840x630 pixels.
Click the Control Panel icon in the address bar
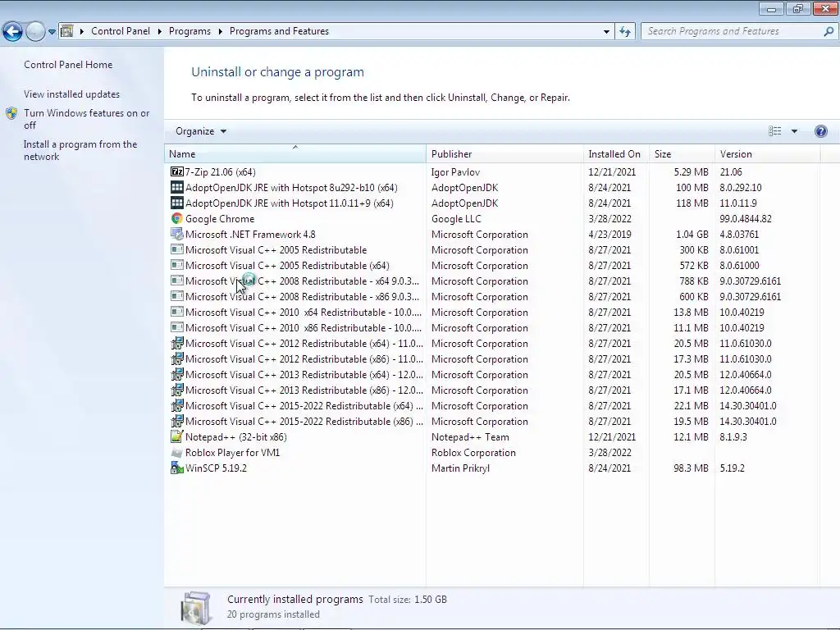click(67, 31)
